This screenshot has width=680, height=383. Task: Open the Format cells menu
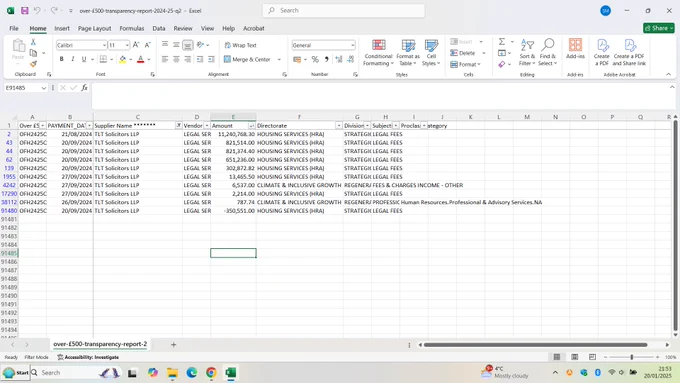[465, 64]
